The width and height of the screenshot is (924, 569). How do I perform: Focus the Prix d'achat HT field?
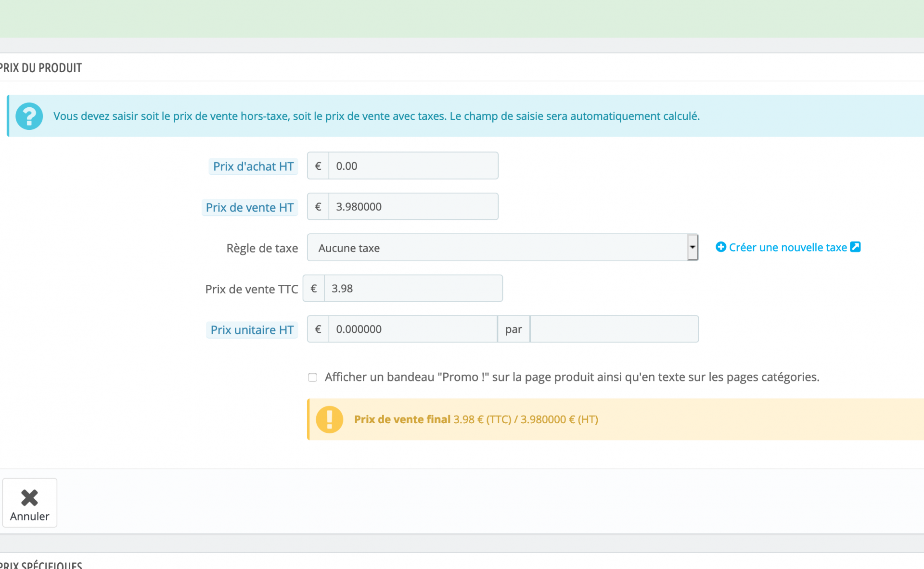coord(413,166)
